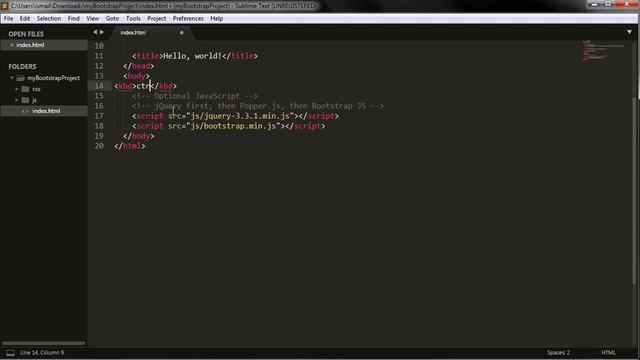The width and height of the screenshot is (640, 360).
Task: Click the closing html tag
Action: click(x=130, y=146)
